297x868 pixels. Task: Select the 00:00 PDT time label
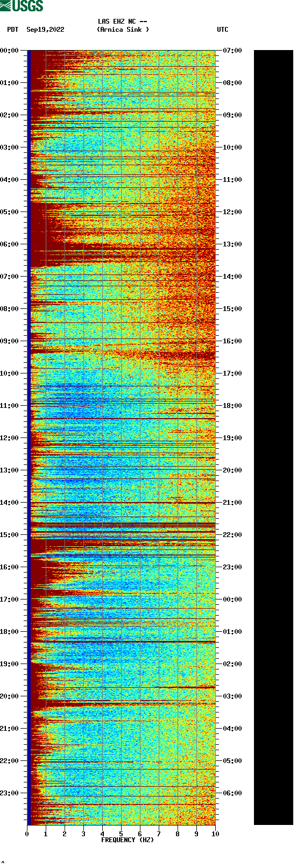(9, 51)
